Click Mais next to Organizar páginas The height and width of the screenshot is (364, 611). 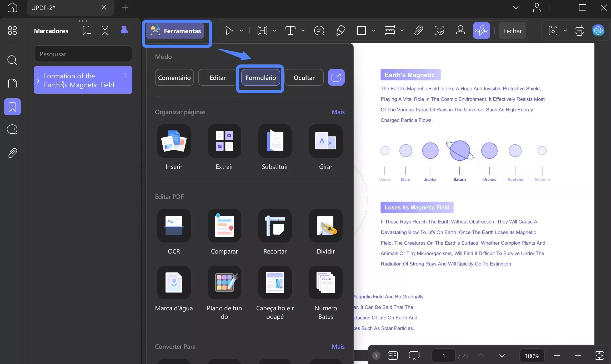(338, 112)
